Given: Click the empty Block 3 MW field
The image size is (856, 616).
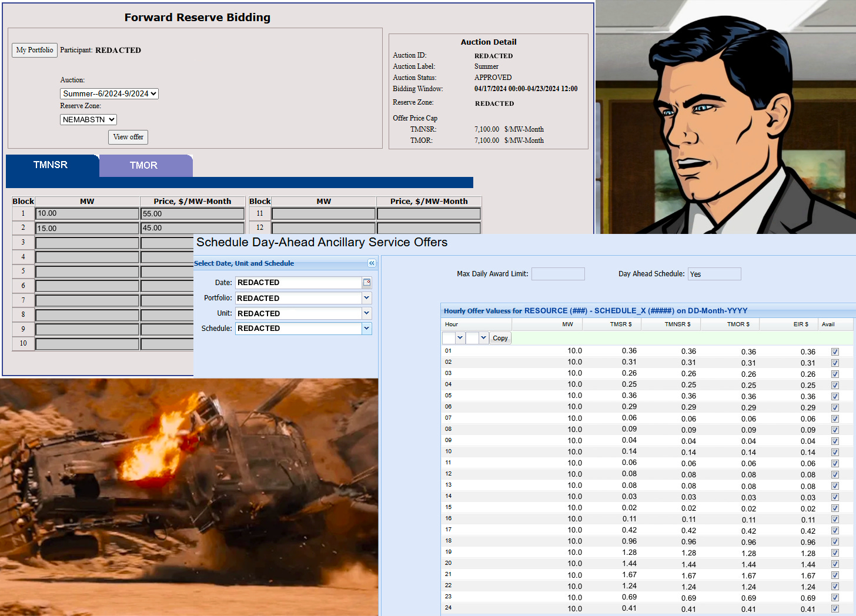Looking at the screenshot, I should pos(87,243).
